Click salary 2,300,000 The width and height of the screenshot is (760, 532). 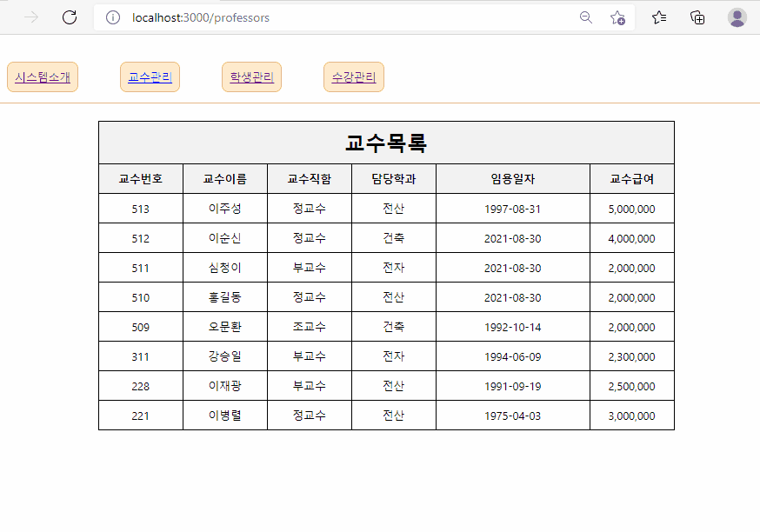pyautogui.click(x=632, y=356)
